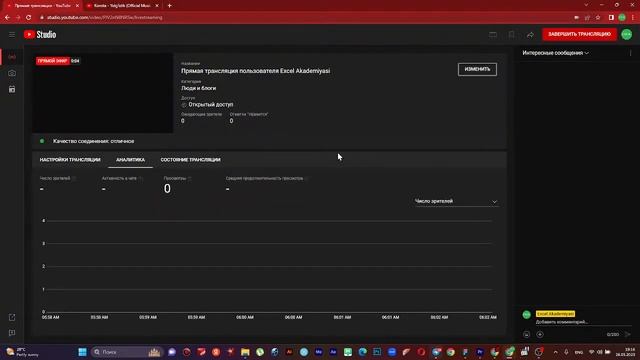Switch to the Настройки трансляции tab
This screenshot has height=360, width=640.
pos(70,160)
